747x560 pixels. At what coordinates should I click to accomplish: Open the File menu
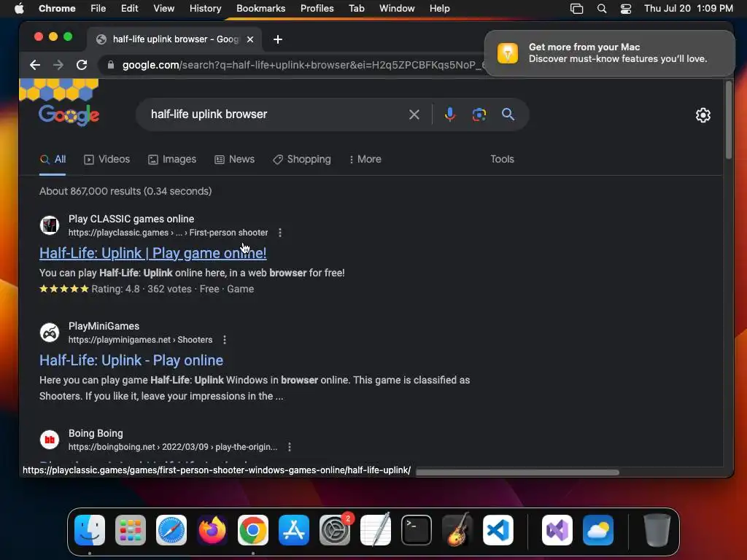[98, 8]
